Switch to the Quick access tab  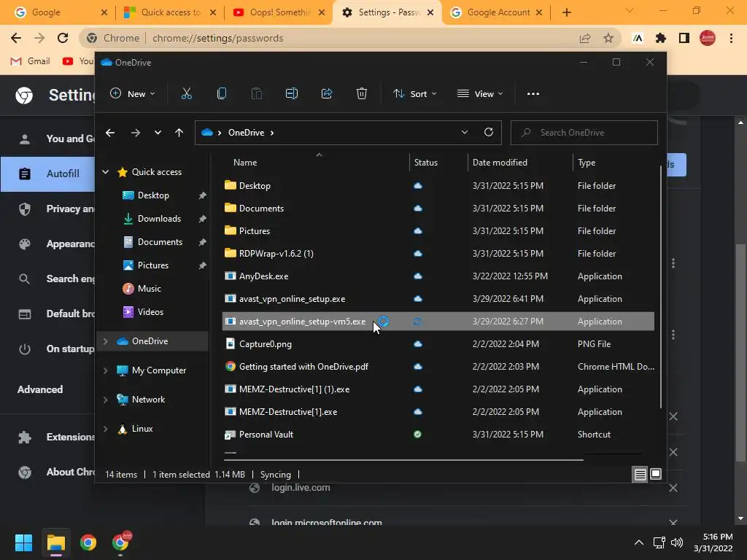point(169,12)
